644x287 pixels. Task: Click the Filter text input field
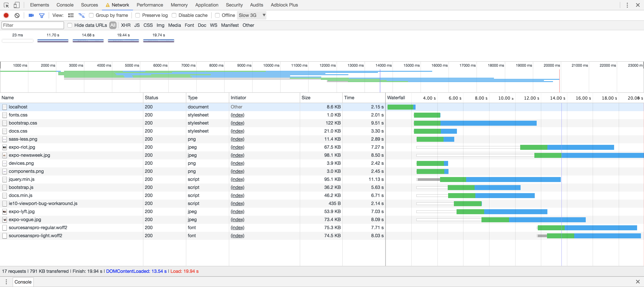tap(33, 25)
